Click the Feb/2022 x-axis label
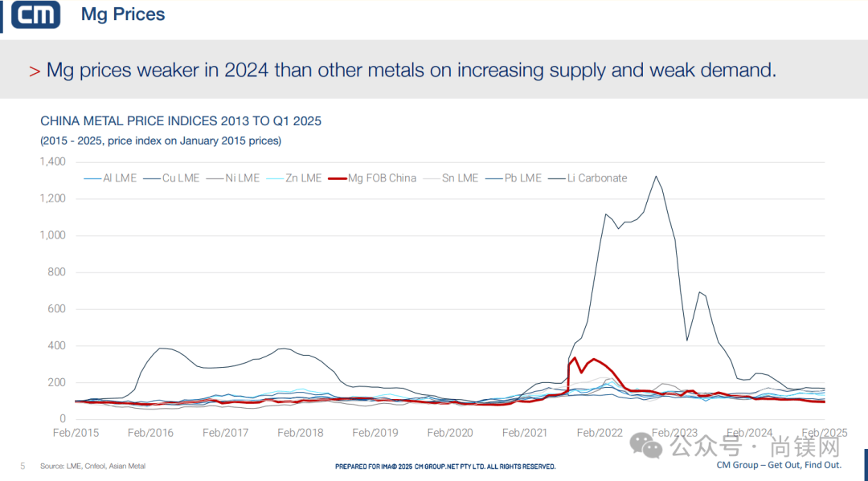The width and height of the screenshot is (868, 481). [x=598, y=433]
